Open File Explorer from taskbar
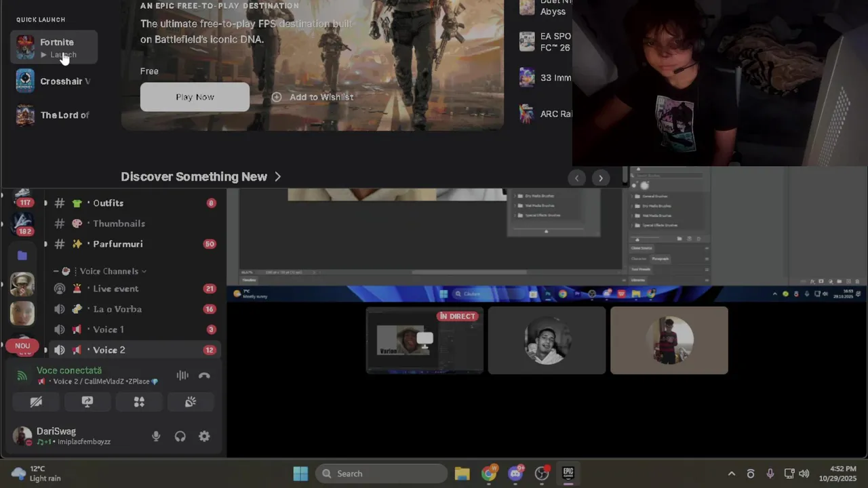This screenshot has width=868, height=488. tap(462, 474)
